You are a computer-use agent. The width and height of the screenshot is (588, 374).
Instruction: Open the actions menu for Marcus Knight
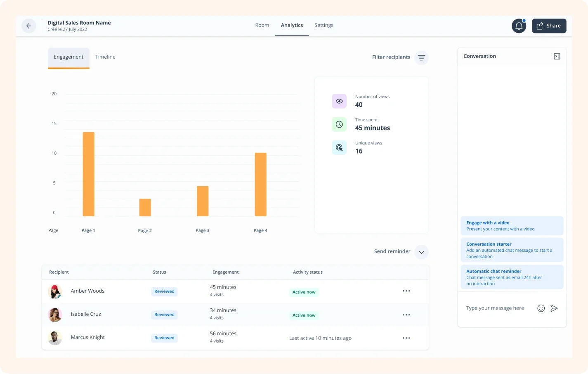coord(406,338)
